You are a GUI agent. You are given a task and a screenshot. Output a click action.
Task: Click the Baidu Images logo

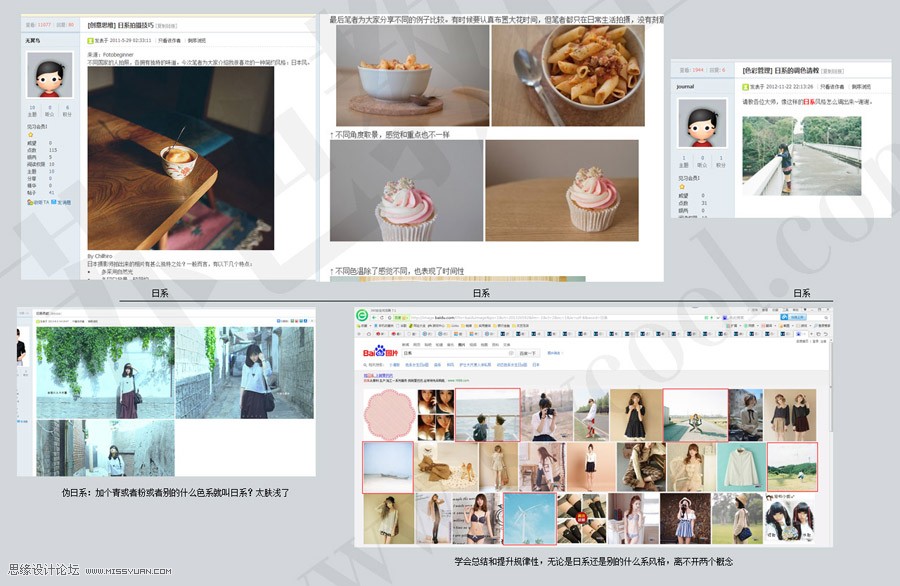378,353
